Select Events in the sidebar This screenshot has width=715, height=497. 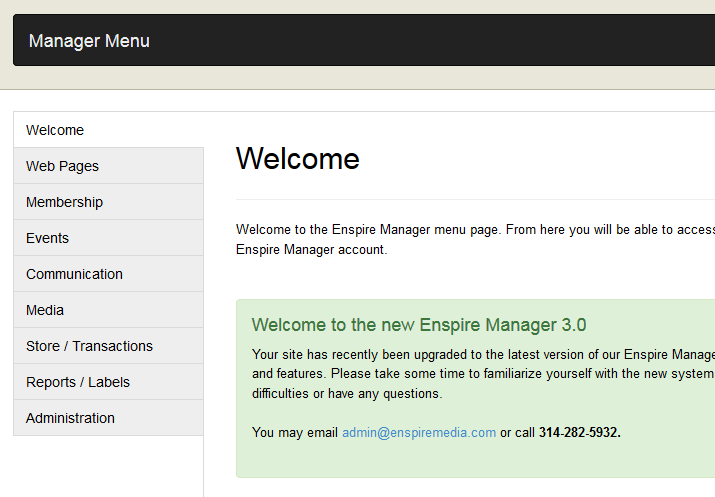109,238
